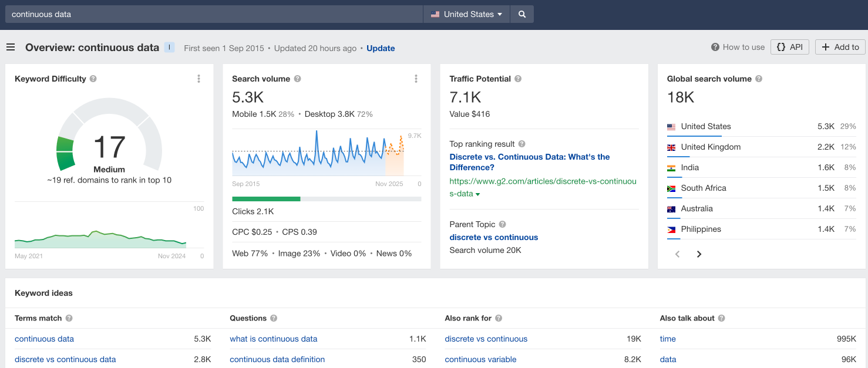
Task: Click the Search volume 5.3K figure
Action: tap(248, 97)
